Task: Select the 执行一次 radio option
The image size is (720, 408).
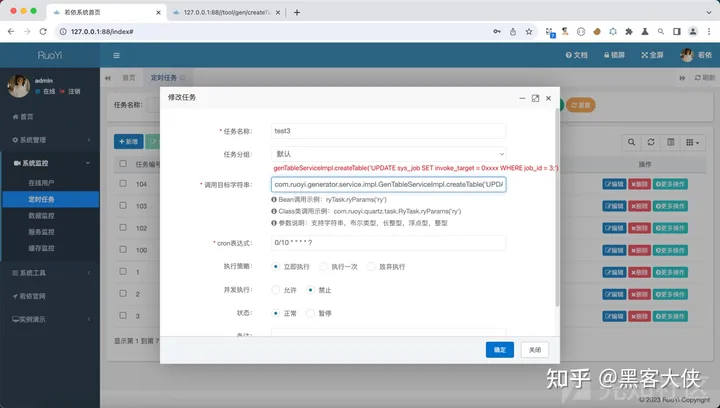Action: (x=323, y=266)
